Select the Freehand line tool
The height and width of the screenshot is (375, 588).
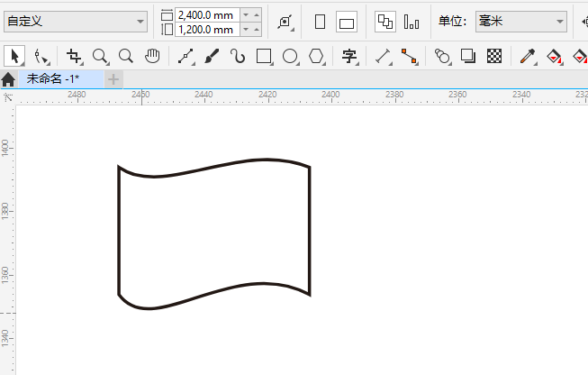pyautogui.click(x=186, y=57)
